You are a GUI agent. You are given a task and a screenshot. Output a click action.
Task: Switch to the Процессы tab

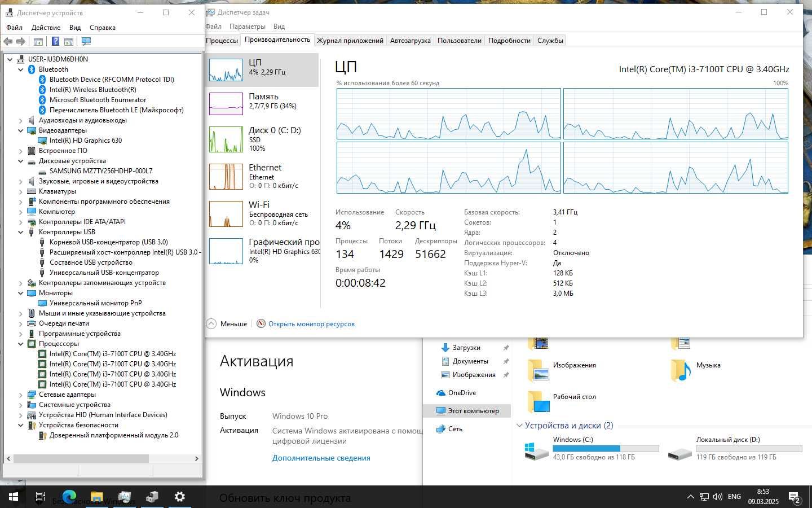coord(222,40)
